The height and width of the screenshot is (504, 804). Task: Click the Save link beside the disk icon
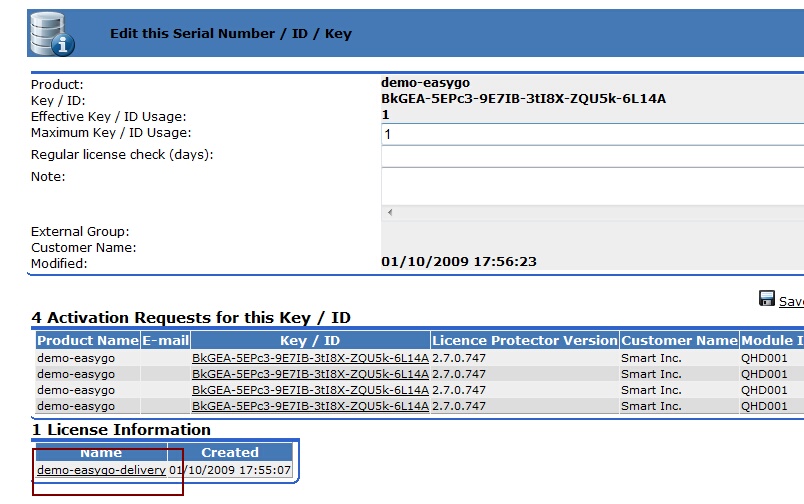[791, 301]
